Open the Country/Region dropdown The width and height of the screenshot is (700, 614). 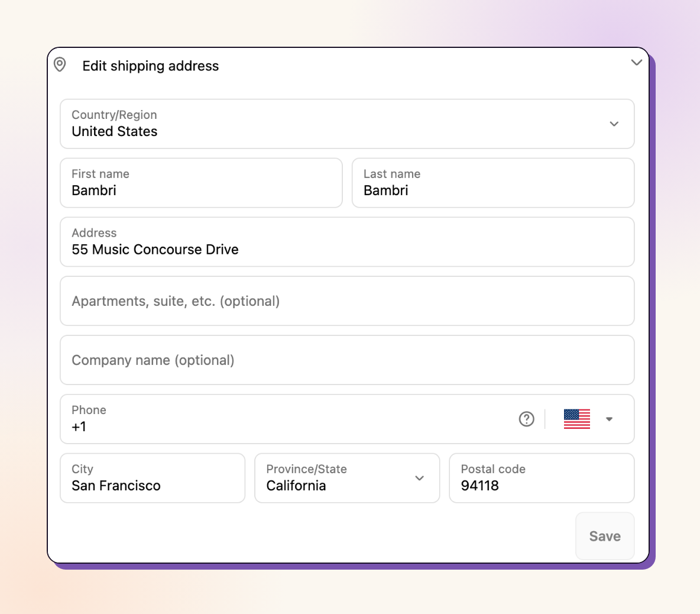pyautogui.click(x=347, y=124)
